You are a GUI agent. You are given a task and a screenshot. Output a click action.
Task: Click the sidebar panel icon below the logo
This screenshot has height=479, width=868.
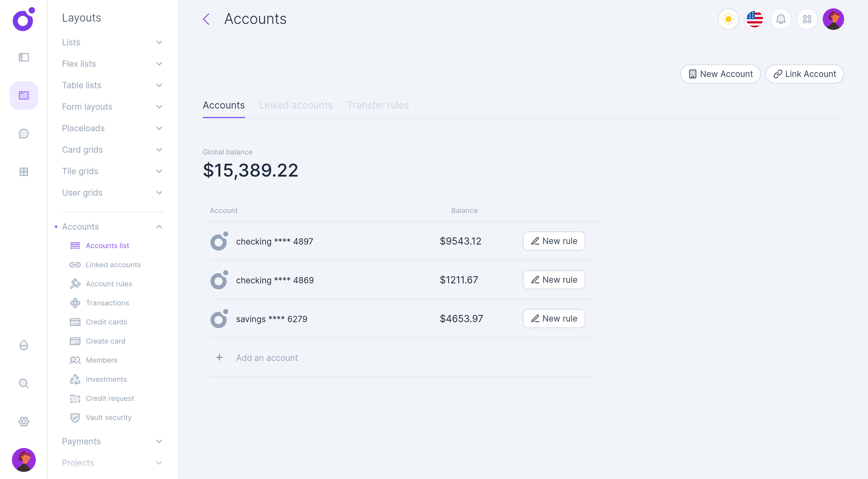coord(24,57)
